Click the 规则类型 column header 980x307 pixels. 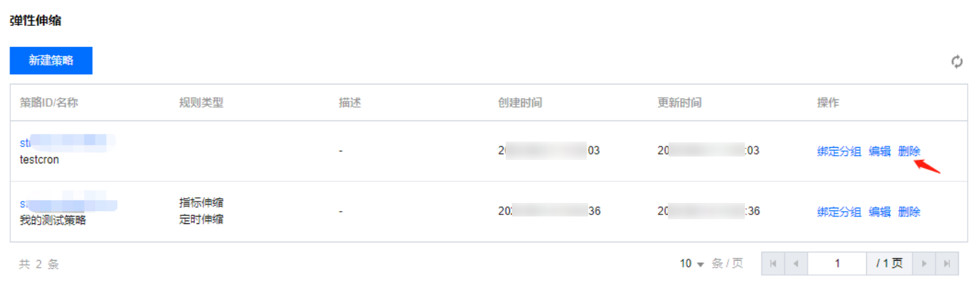[x=201, y=103]
